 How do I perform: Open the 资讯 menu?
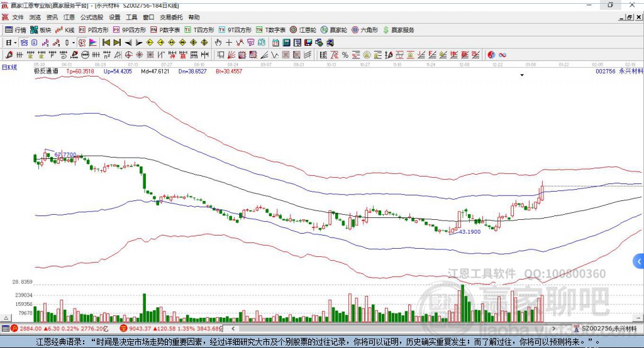tap(52, 17)
